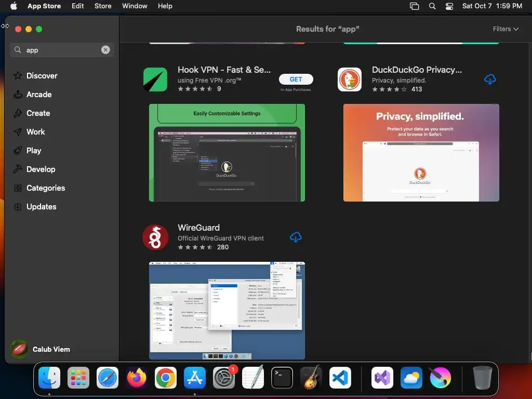This screenshot has height=399, width=532.
Task: View the WireGuard app screenshot
Action: (x=227, y=311)
